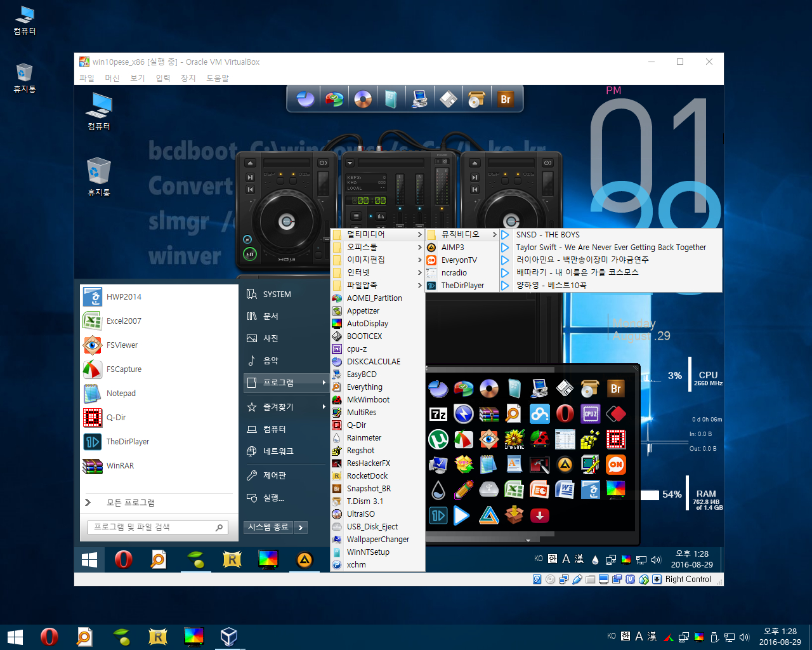Click the host Windows Start button

pos(15,637)
